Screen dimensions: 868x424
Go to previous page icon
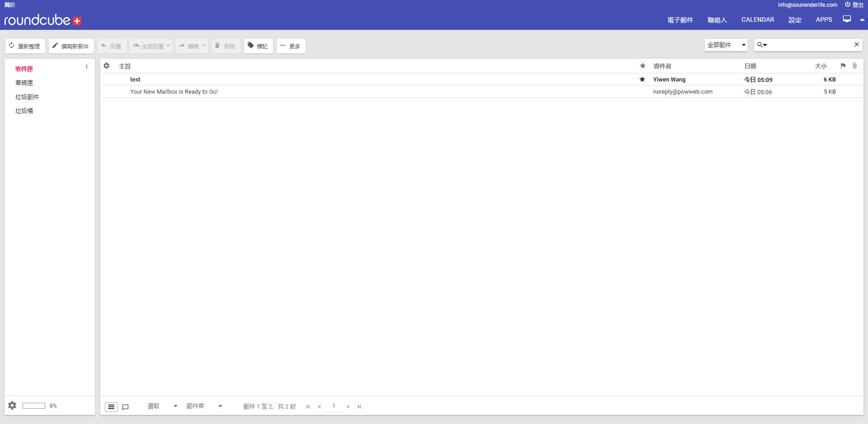(319, 406)
